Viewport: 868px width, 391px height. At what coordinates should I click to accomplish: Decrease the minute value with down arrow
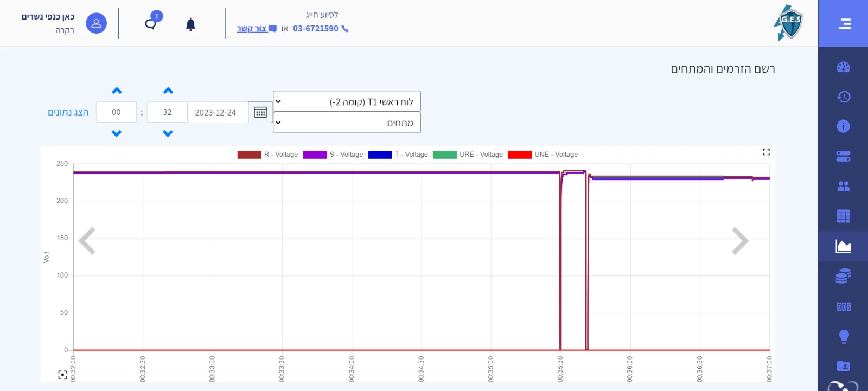coord(168,133)
